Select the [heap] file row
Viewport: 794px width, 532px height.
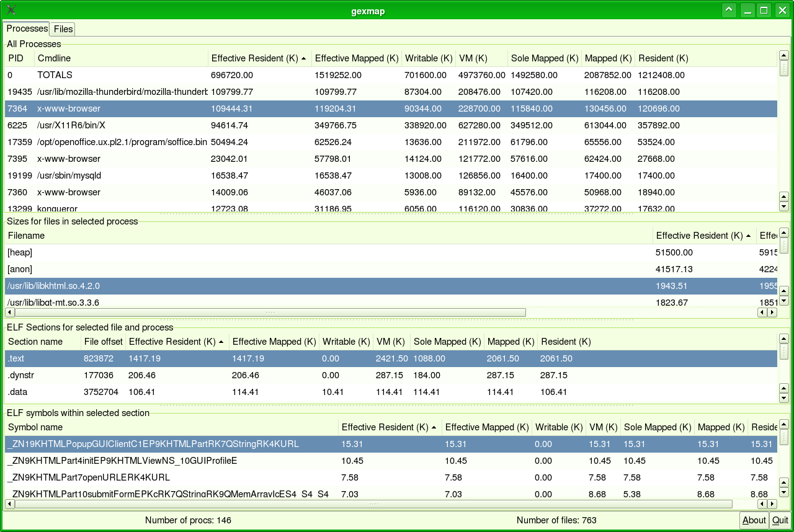[x=20, y=252]
